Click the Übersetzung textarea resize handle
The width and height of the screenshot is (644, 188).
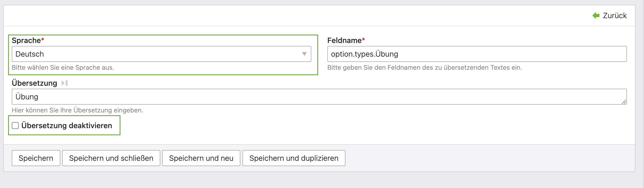point(624,102)
